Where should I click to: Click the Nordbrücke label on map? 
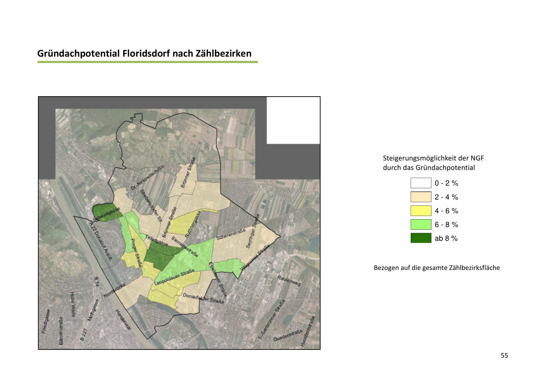point(114,291)
